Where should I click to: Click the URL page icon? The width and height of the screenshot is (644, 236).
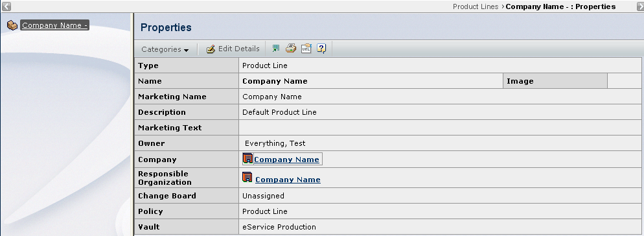point(306,49)
